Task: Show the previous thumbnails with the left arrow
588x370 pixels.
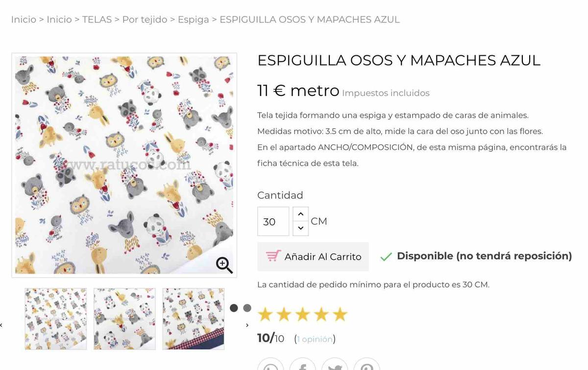Action: 1,325
